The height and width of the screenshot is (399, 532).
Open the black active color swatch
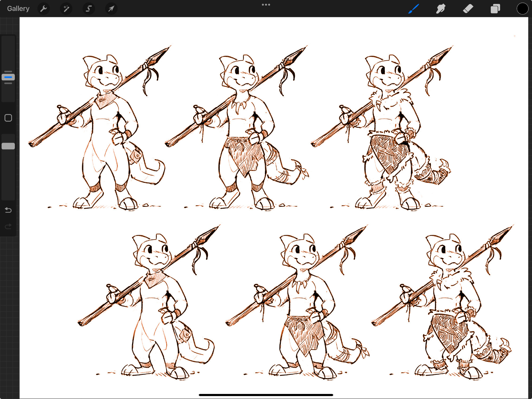522,9
